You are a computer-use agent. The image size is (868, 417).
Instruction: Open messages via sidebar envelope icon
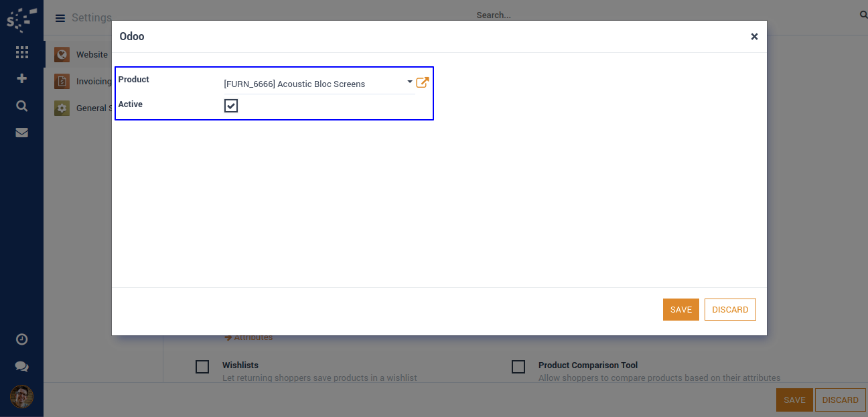click(21, 133)
